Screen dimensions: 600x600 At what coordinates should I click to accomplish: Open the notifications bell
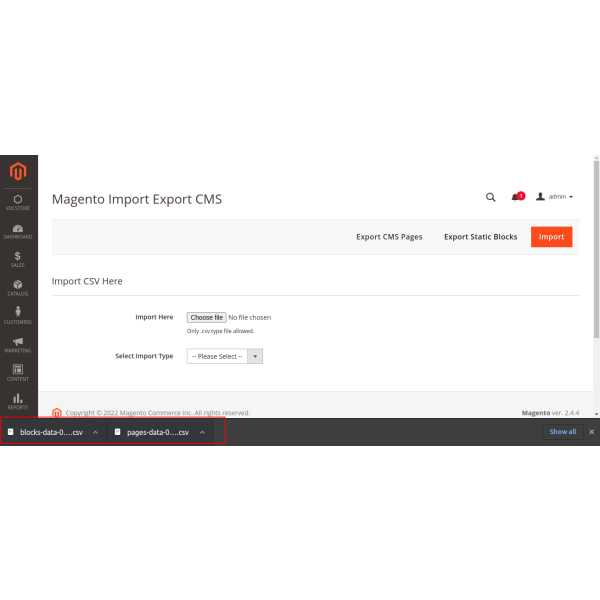coord(516,197)
